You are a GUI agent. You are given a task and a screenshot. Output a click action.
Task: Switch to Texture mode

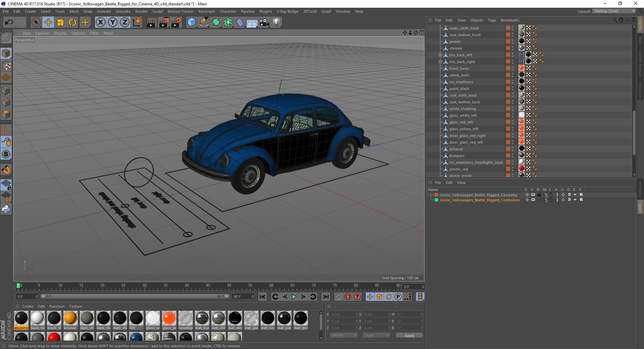coord(6,66)
